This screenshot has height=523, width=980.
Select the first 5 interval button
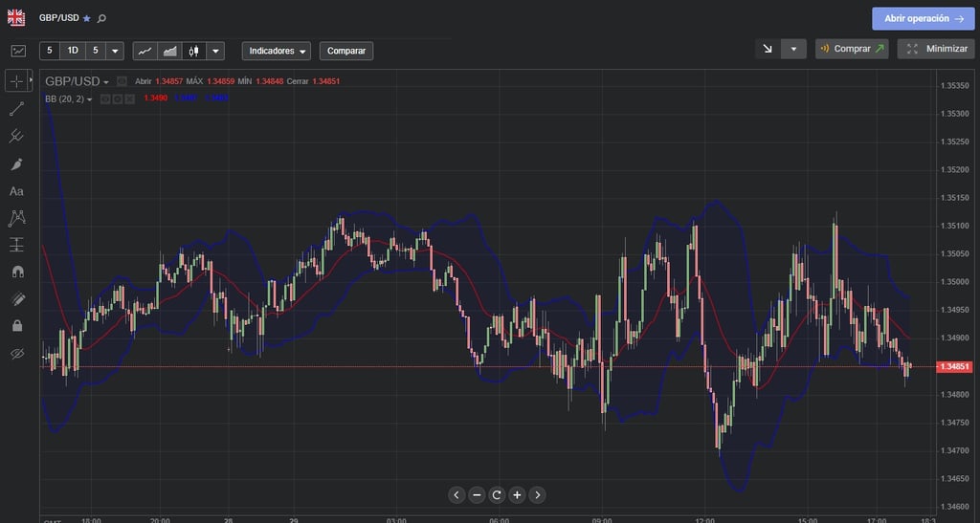50,51
